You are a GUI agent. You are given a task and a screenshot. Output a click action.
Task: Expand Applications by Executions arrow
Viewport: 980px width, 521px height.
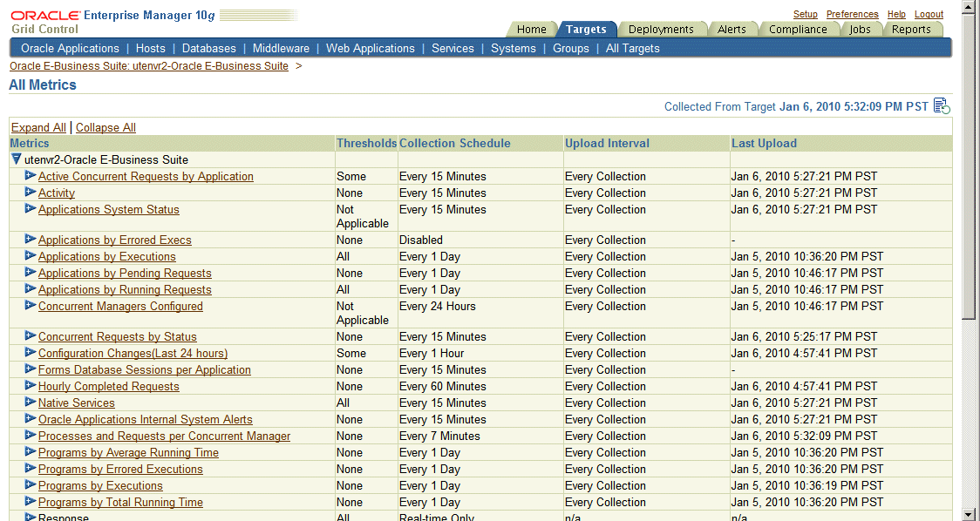point(31,255)
